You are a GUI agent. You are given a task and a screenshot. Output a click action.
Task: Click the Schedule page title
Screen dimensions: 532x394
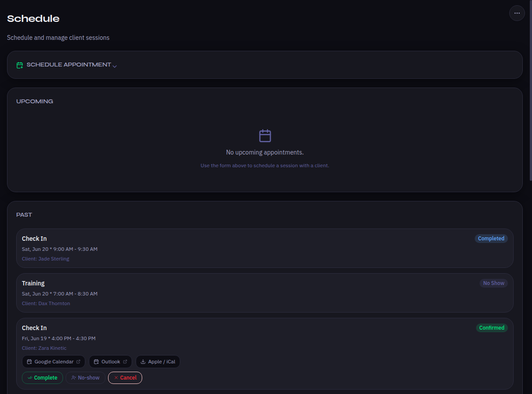coord(33,19)
